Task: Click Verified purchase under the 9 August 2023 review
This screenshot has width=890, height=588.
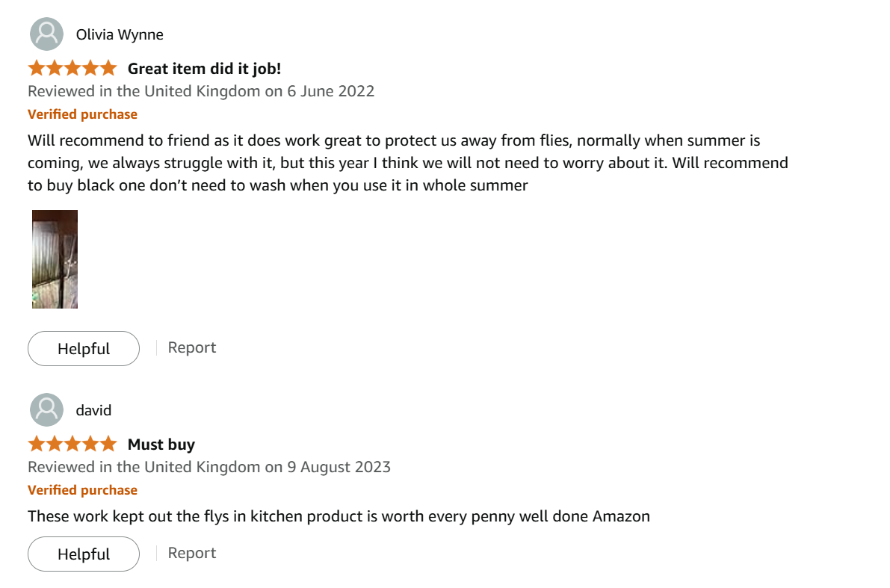Action: point(82,490)
